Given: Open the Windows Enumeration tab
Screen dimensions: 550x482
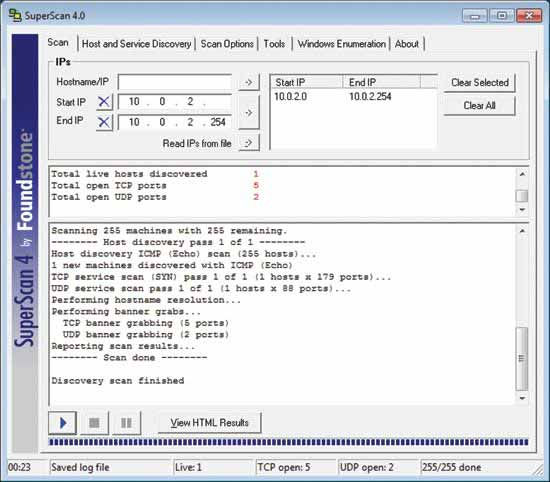Looking at the screenshot, I should (x=341, y=44).
